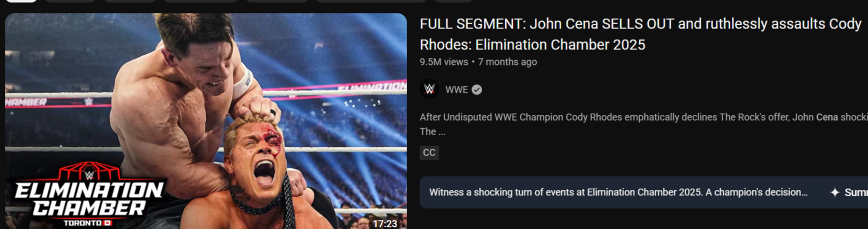Click the Toronto flag label in thumbnail logo

click(x=87, y=223)
